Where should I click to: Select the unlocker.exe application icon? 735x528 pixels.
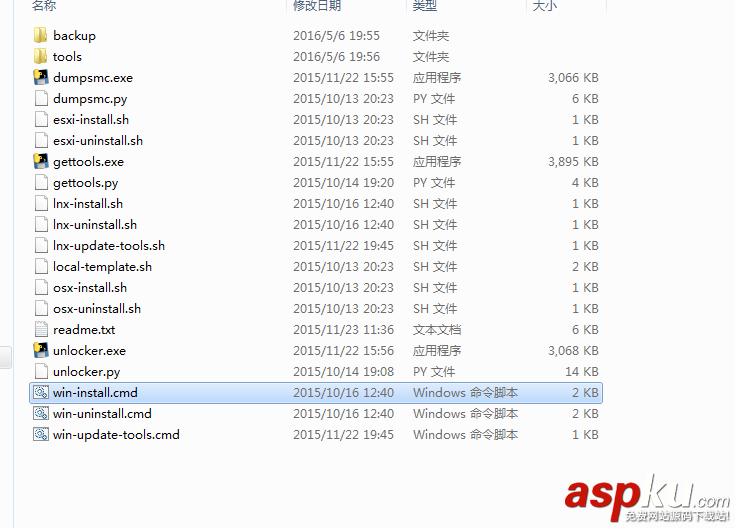41,350
